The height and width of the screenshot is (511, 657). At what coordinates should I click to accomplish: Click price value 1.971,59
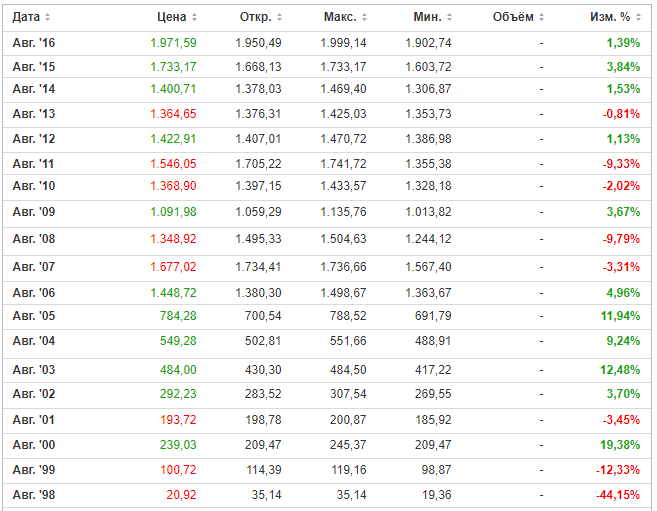point(173,43)
